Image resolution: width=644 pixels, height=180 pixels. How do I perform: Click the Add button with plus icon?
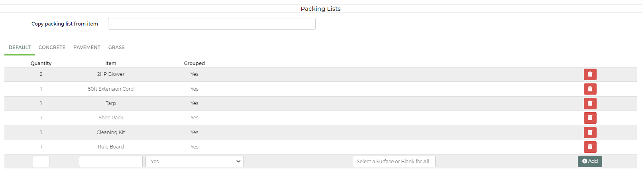pyautogui.click(x=590, y=161)
